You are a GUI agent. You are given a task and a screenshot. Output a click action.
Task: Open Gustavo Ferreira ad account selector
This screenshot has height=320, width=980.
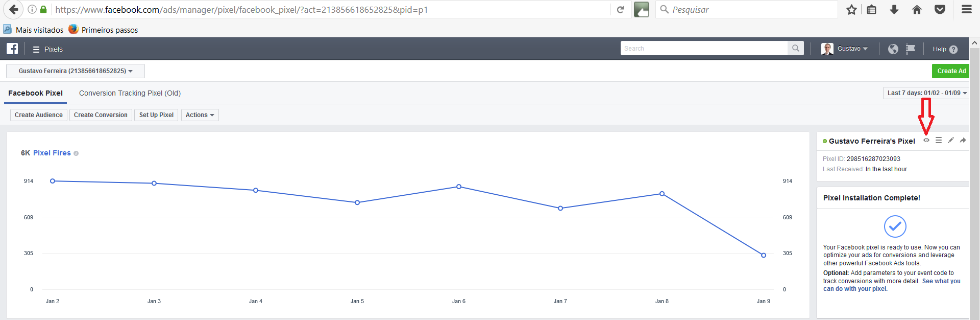pos(76,71)
